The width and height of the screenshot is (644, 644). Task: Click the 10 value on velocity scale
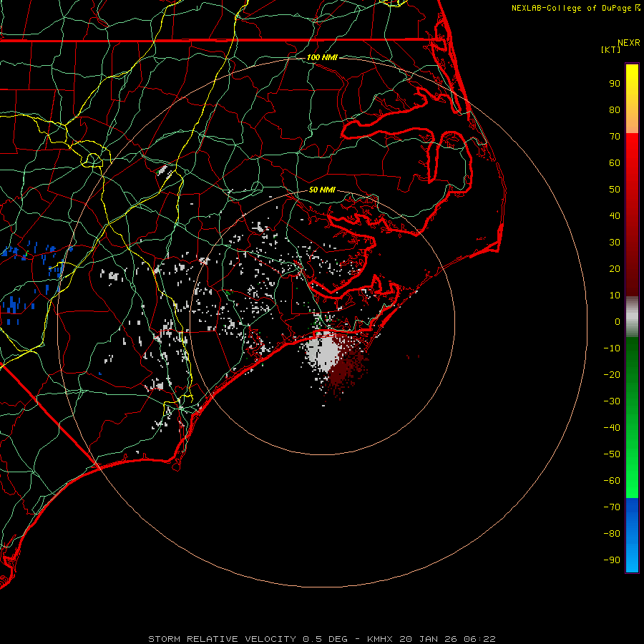click(x=615, y=296)
